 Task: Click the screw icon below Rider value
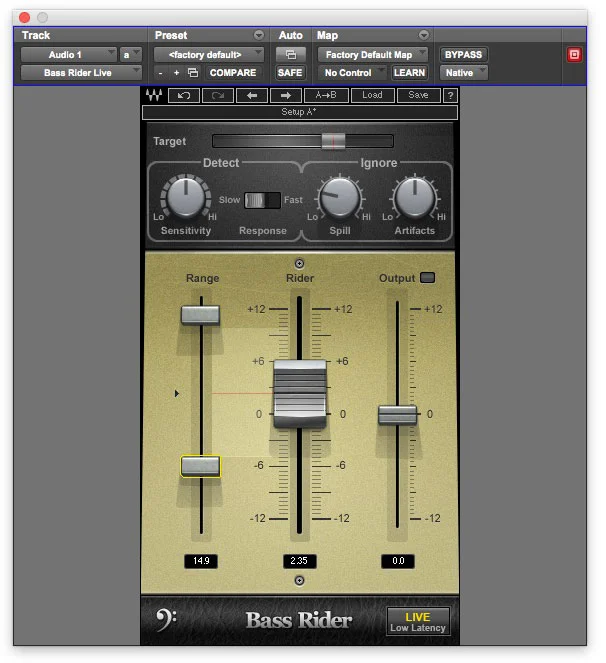[x=299, y=581]
